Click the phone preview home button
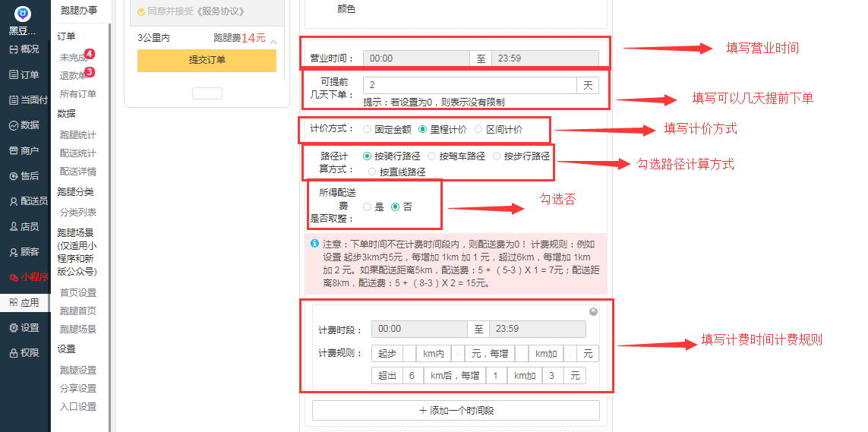868x432 pixels. point(207,93)
